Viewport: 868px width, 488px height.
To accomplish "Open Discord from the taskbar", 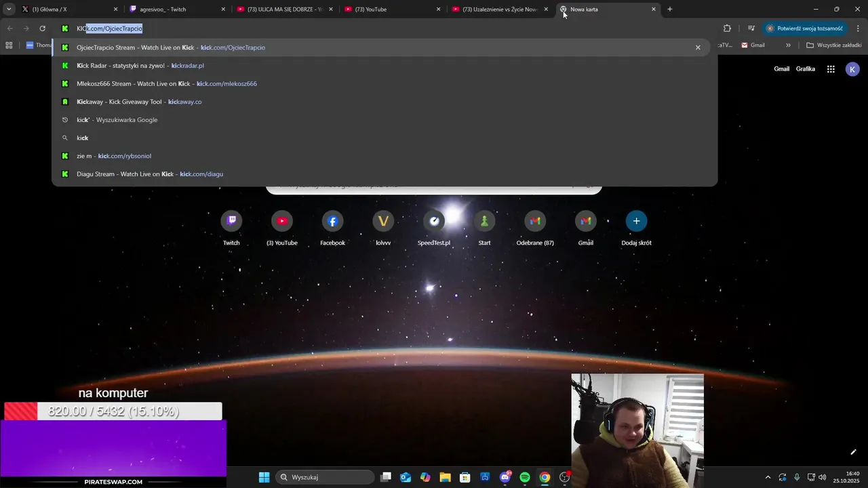I will (x=505, y=477).
